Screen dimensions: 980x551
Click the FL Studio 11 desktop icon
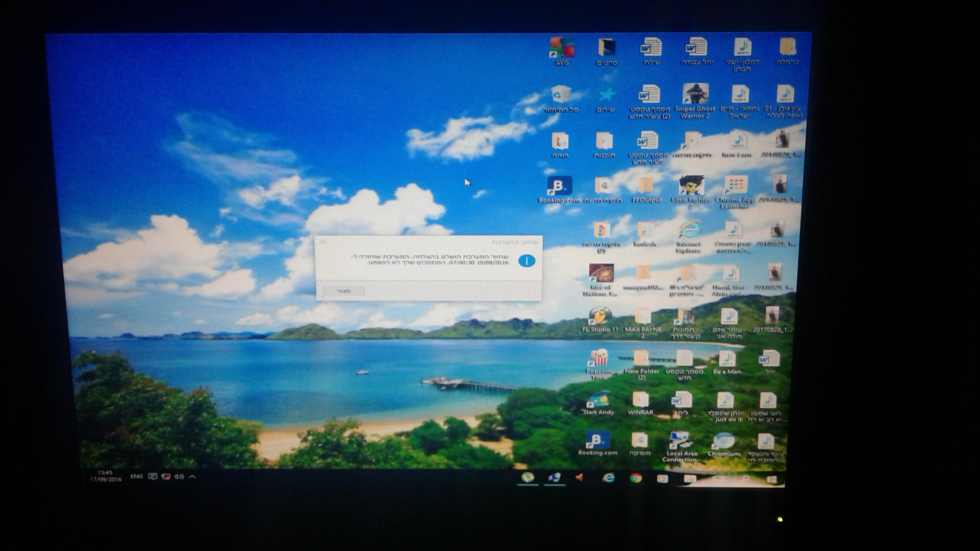(x=600, y=320)
